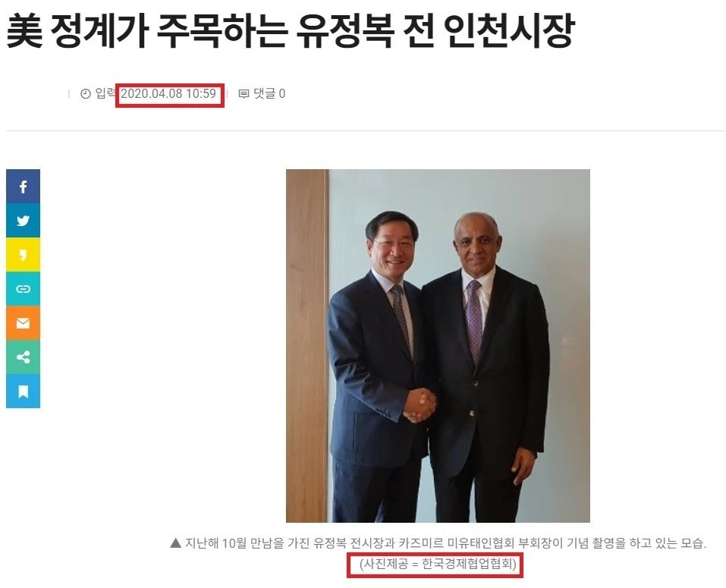This screenshot has height=588, width=726.
Task: Share the article on Twitter
Action: tap(24, 221)
